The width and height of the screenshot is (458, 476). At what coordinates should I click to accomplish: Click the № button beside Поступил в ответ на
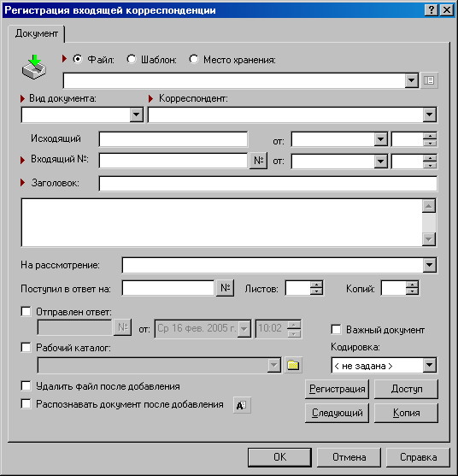[x=225, y=288]
